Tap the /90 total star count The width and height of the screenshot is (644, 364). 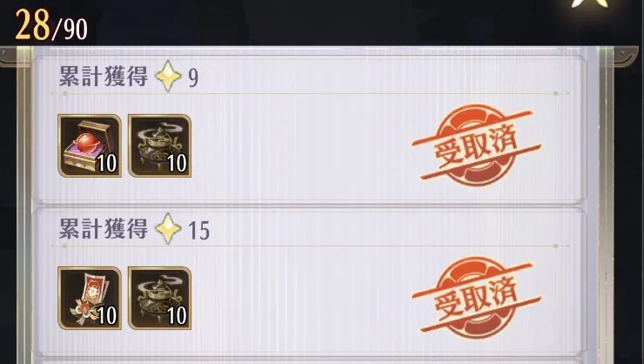(70, 29)
